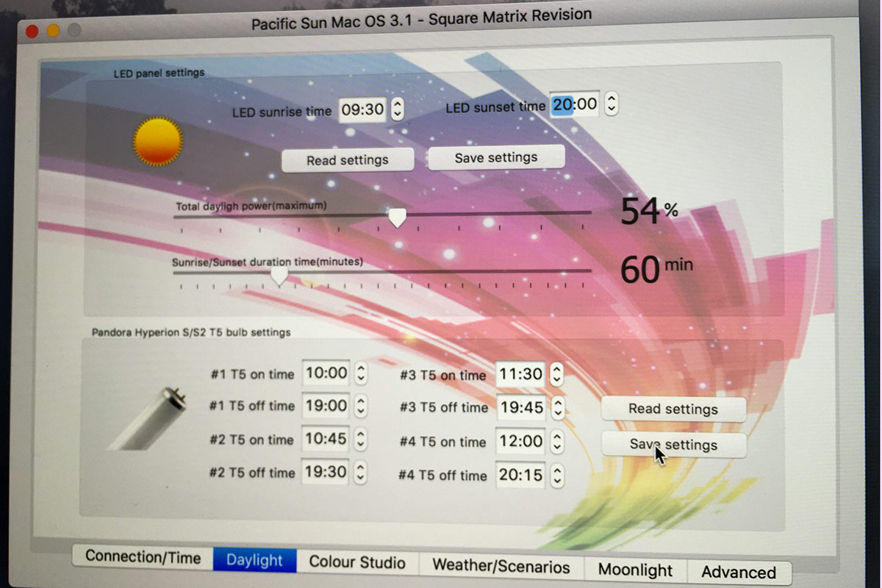Open the Weather/Scenarios tab
Screen dimensions: 882x588
[x=501, y=566]
